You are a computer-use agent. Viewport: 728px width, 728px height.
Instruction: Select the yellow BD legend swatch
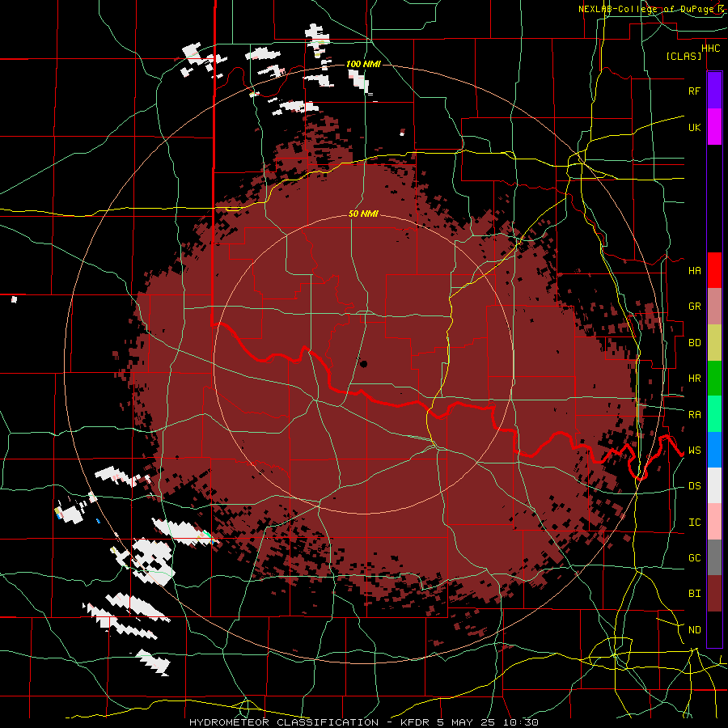click(x=714, y=343)
